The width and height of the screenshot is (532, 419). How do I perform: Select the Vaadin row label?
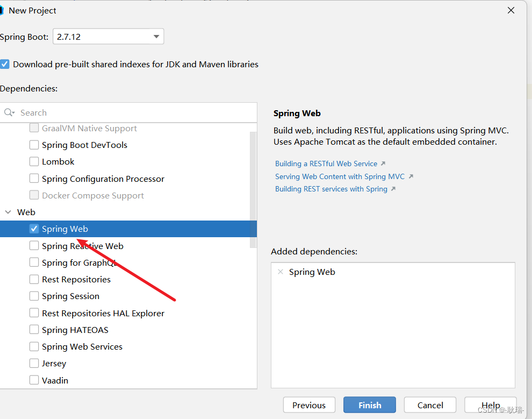tap(55, 380)
